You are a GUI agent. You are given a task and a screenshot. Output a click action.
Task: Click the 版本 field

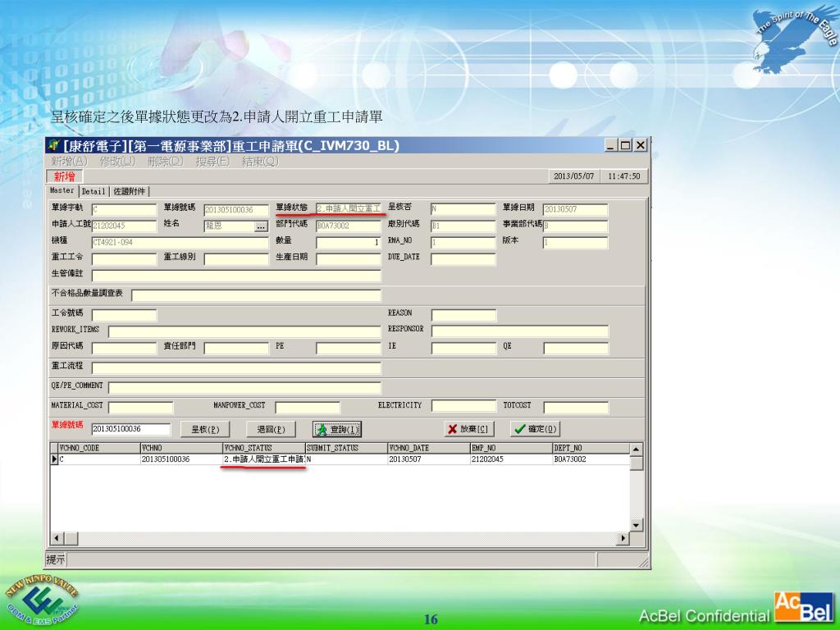pos(575,243)
